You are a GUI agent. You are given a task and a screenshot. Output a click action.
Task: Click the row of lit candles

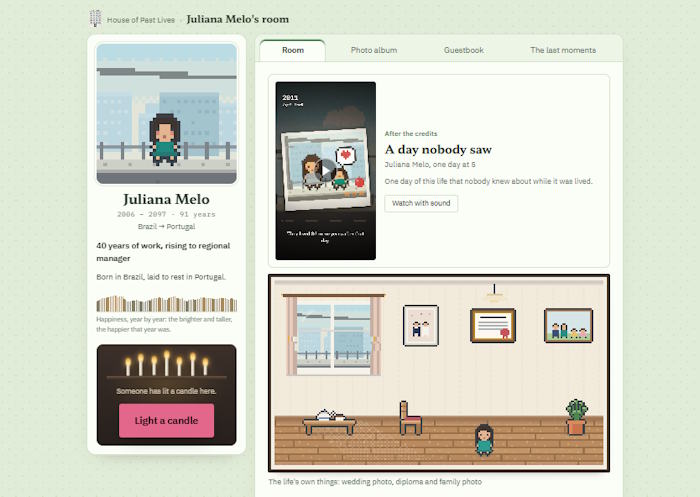click(x=167, y=363)
